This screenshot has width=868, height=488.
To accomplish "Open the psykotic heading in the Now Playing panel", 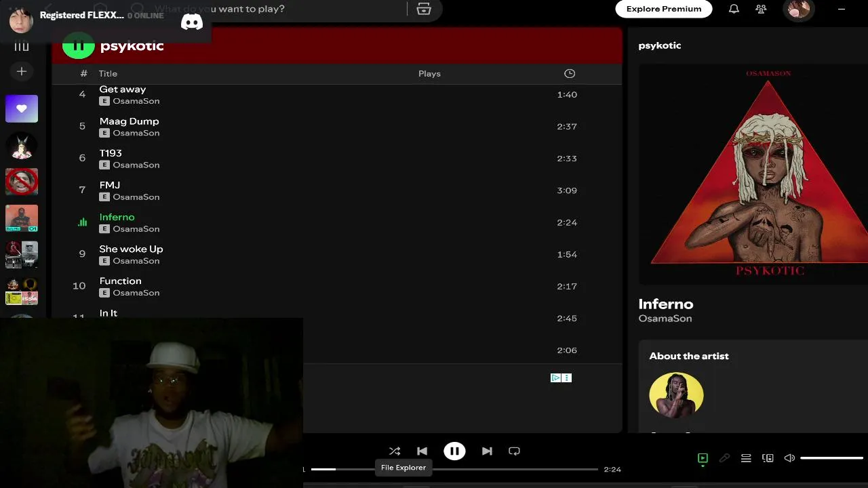I will click(x=660, y=45).
